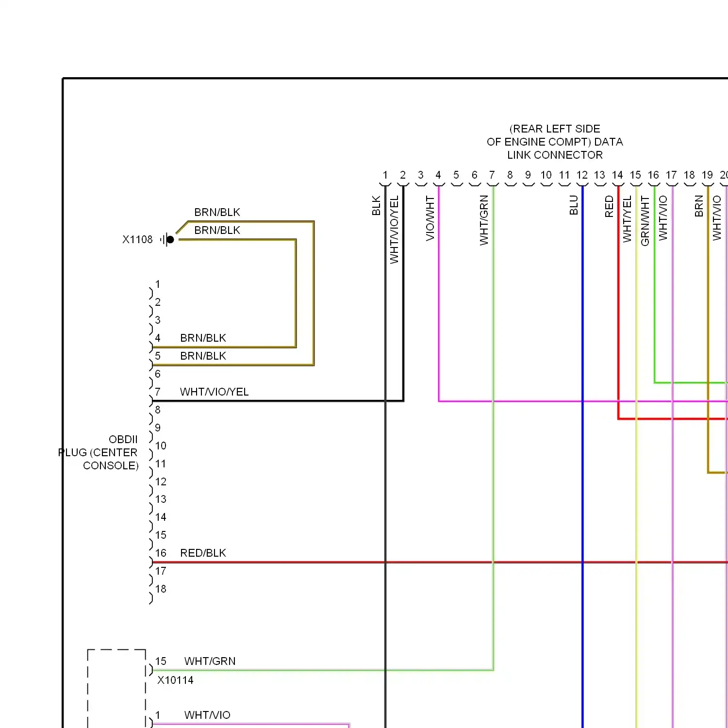This screenshot has height=728, width=728.
Task: Click the vertical VIO/WHT wire label
Action: [430, 218]
